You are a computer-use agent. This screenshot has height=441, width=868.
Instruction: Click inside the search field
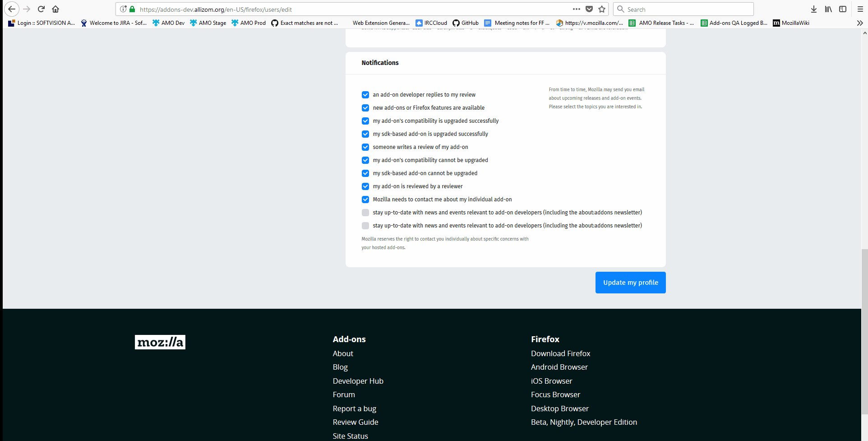(x=683, y=9)
